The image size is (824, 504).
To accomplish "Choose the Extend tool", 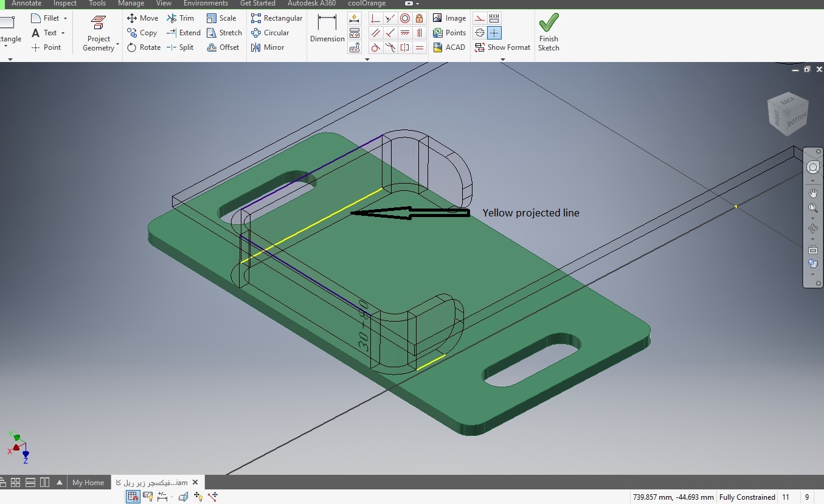I will 184,33.
